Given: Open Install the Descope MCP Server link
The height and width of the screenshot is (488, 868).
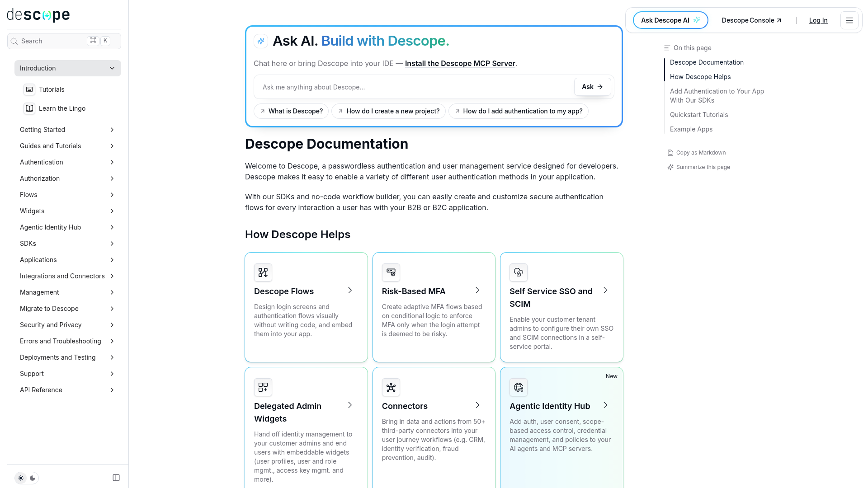Looking at the screenshot, I should tap(460, 63).
